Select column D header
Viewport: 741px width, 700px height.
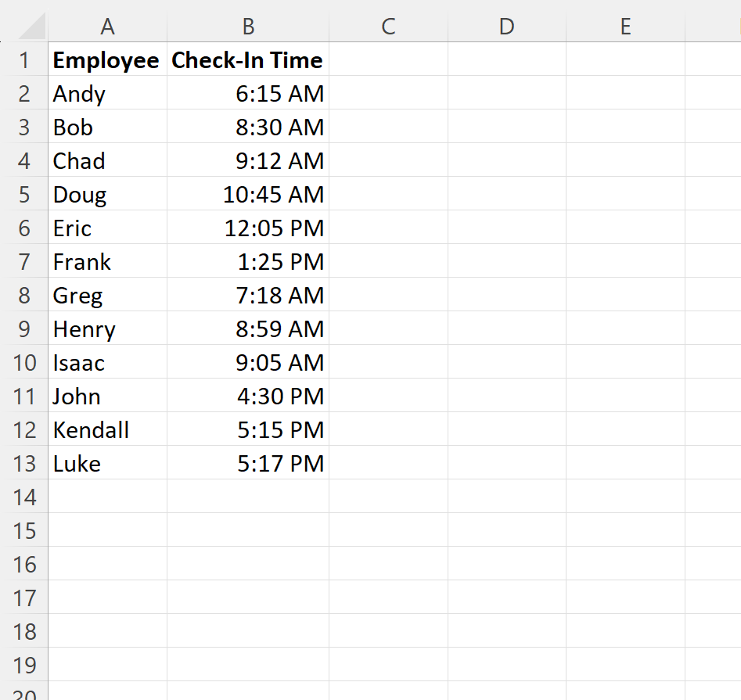click(507, 27)
